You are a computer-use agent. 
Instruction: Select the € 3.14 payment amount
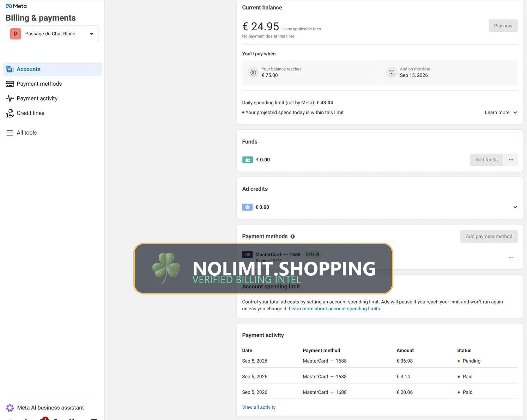pyautogui.click(x=403, y=377)
